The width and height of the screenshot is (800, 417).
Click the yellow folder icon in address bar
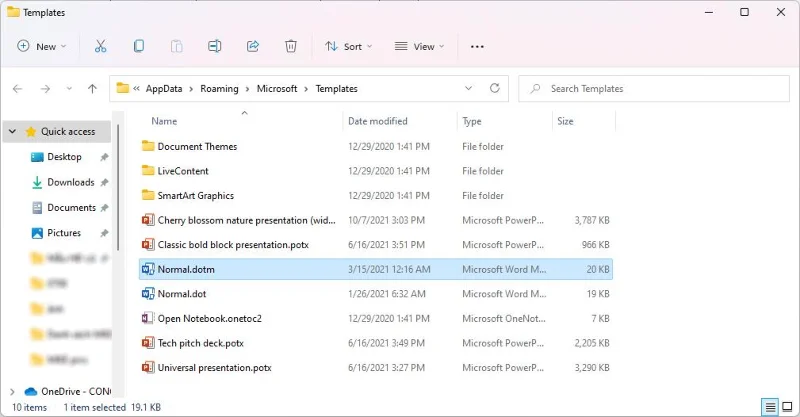pos(122,88)
